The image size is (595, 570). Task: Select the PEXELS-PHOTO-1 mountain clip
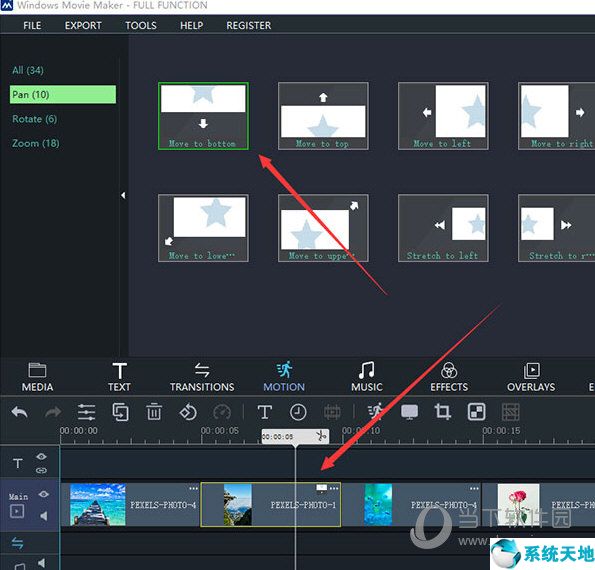(x=271, y=505)
